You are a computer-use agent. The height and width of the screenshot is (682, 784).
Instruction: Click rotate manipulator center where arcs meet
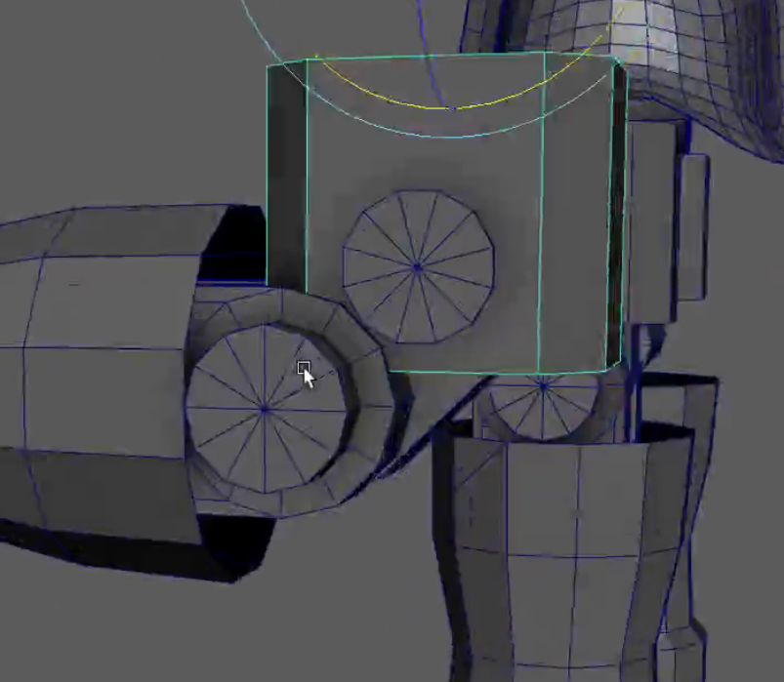tap(450, 107)
